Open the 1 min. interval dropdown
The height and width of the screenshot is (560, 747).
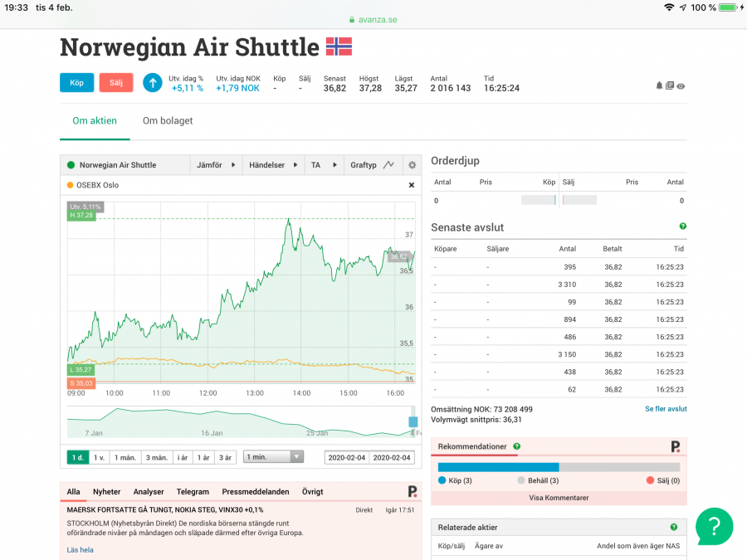tap(273, 457)
